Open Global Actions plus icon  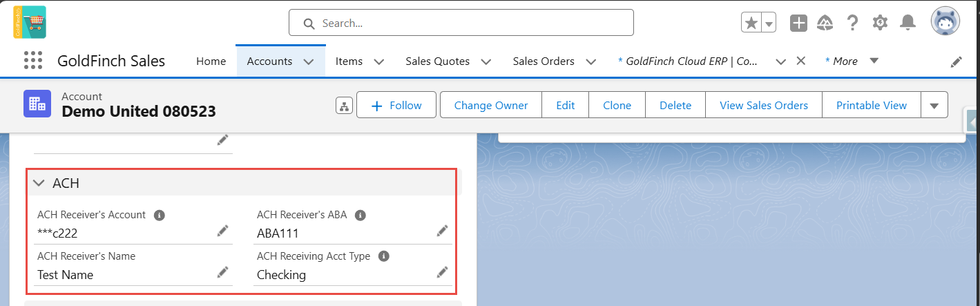[x=799, y=23]
